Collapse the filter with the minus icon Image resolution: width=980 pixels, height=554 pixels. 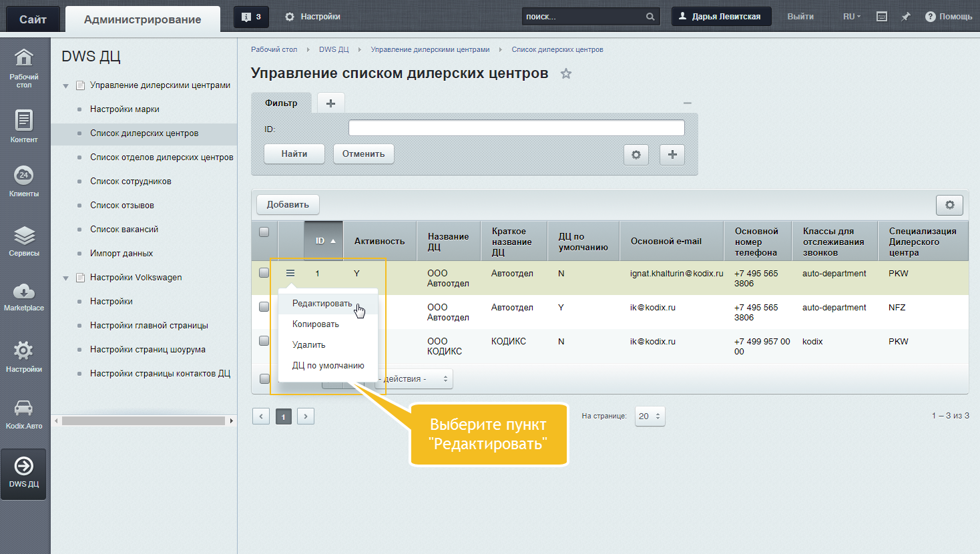tap(687, 103)
